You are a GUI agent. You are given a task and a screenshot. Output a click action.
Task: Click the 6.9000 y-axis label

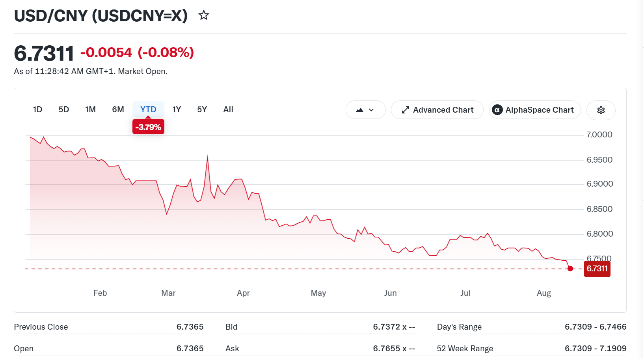599,184
